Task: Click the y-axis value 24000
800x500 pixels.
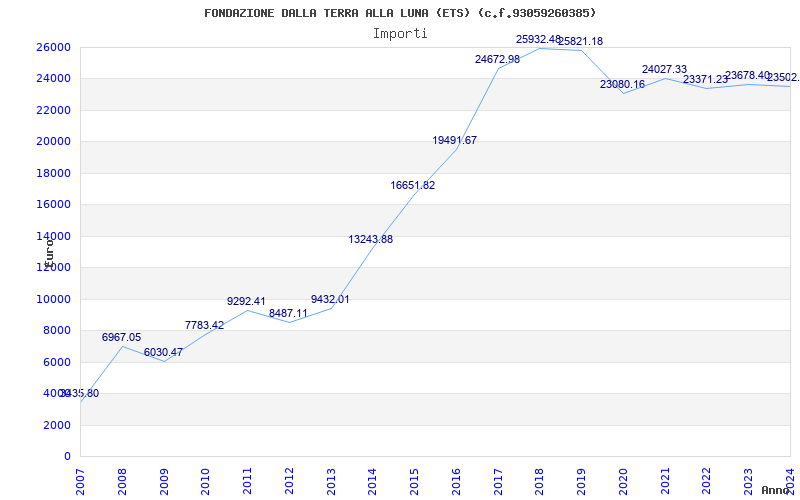Action: (x=53, y=79)
